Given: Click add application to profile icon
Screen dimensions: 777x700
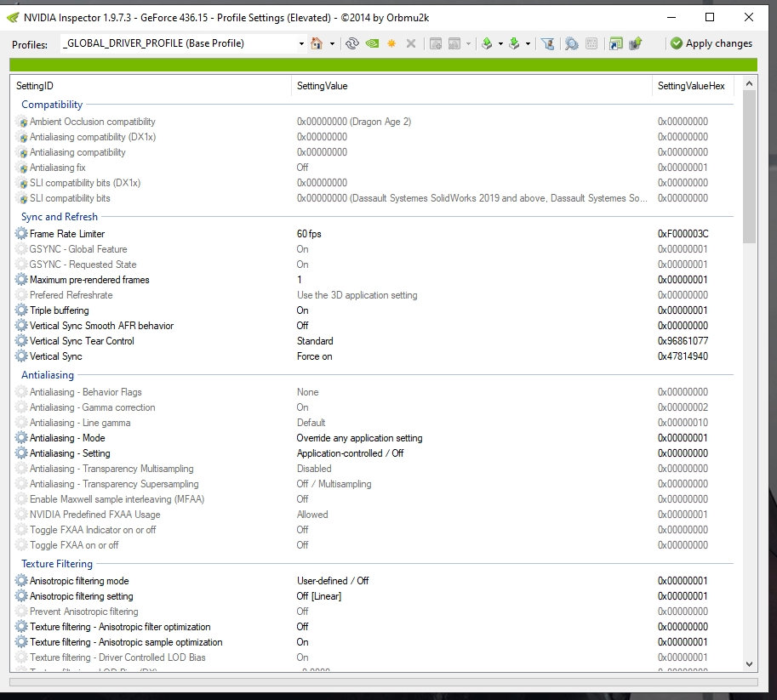Looking at the screenshot, I should (x=436, y=43).
